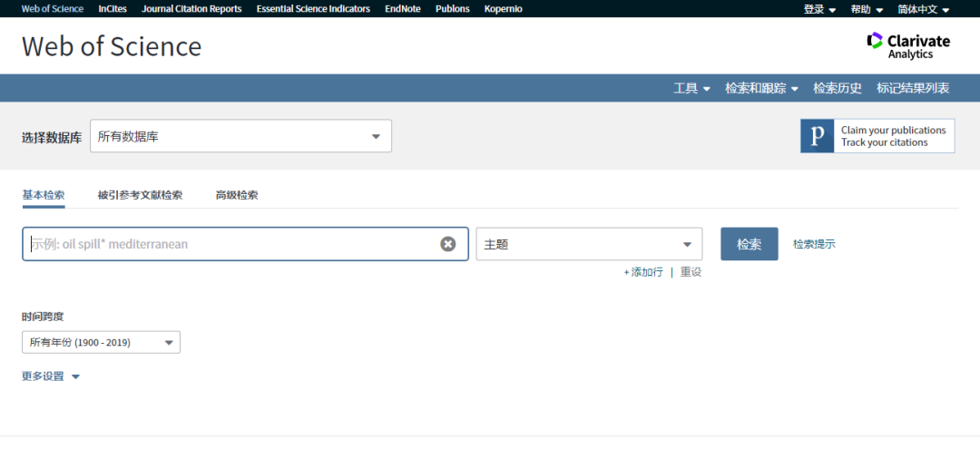Open the 工具 tools menu

click(691, 88)
